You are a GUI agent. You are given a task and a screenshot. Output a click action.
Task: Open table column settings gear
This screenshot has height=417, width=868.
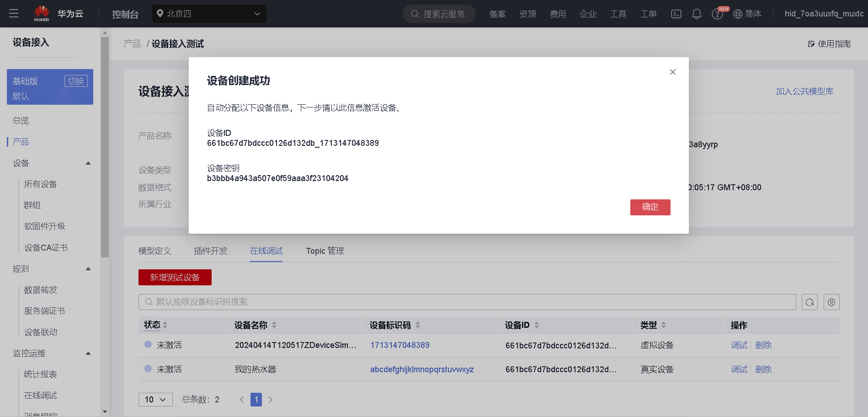point(831,302)
